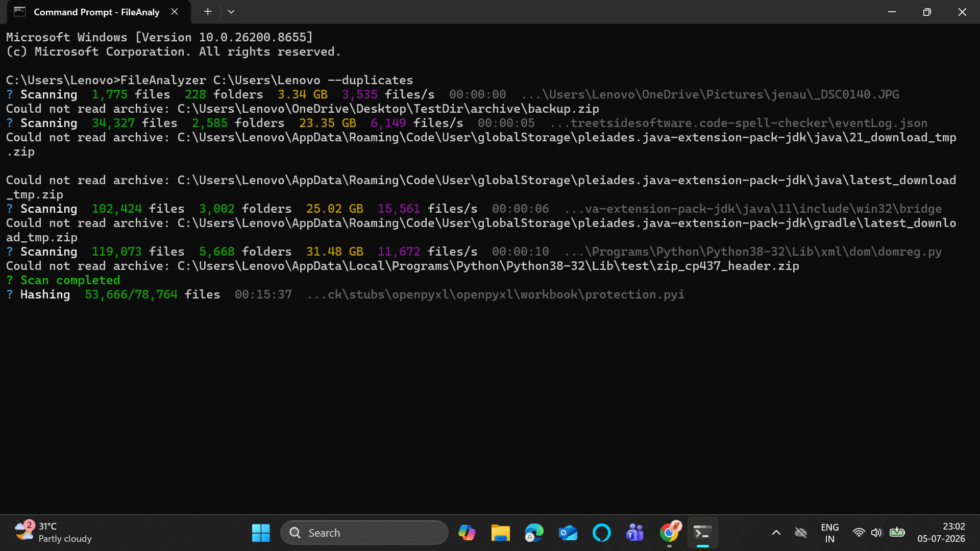Click the Hashing progress count 53,666/78,764
Image resolution: width=980 pixels, height=551 pixels.
131,294
